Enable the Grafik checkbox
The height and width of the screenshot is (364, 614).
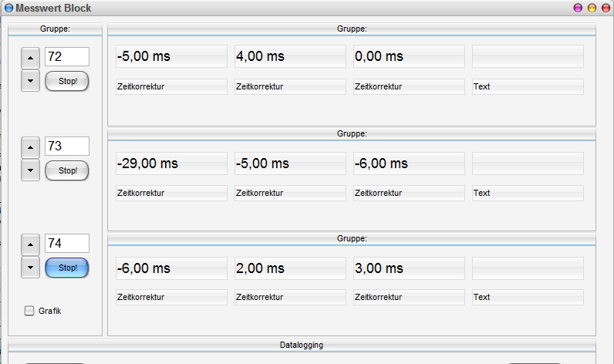coord(30,311)
